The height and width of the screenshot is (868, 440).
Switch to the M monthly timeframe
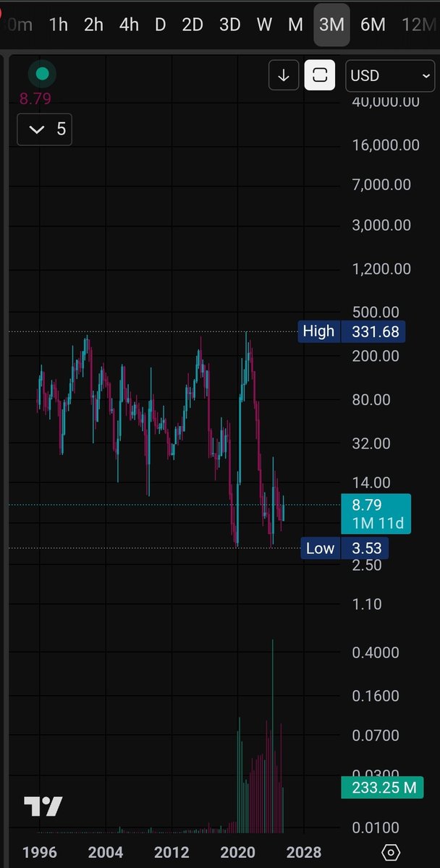pos(295,25)
